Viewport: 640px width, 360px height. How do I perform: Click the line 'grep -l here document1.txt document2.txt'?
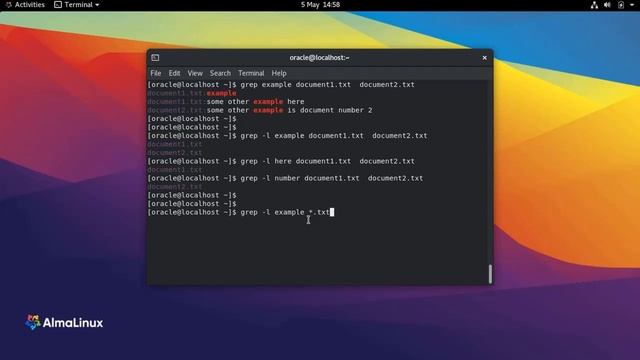327,161
